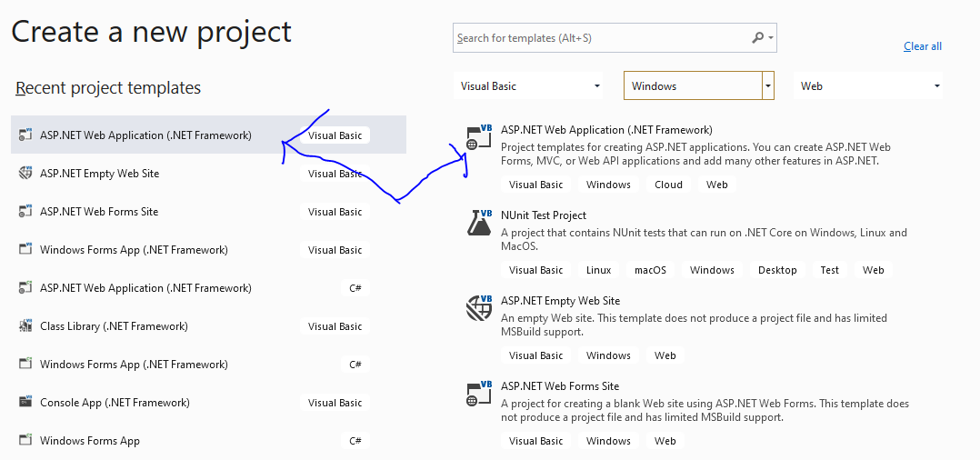Click Visual Basic badge on recent Console App row
The image size is (980, 460).
point(335,402)
